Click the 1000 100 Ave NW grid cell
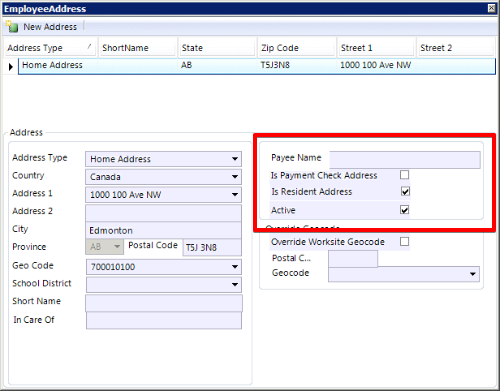This screenshot has height=391, width=500. 375,65
